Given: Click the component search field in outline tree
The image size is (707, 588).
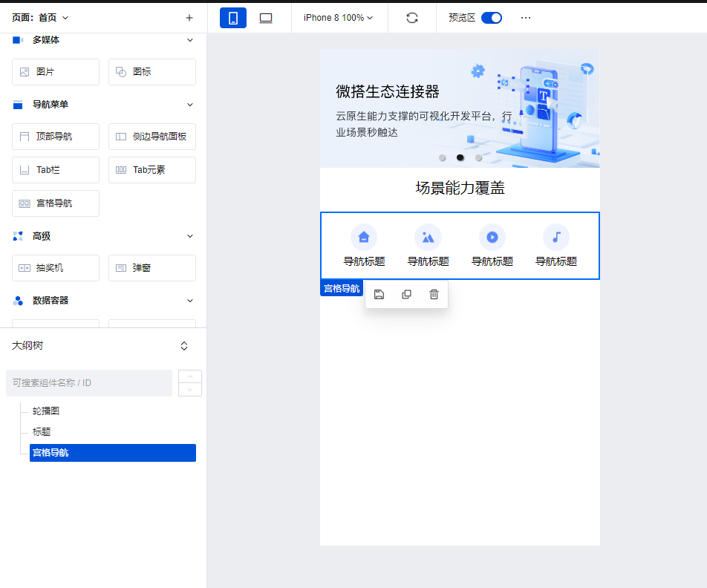Looking at the screenshot, I should (89, 383).
